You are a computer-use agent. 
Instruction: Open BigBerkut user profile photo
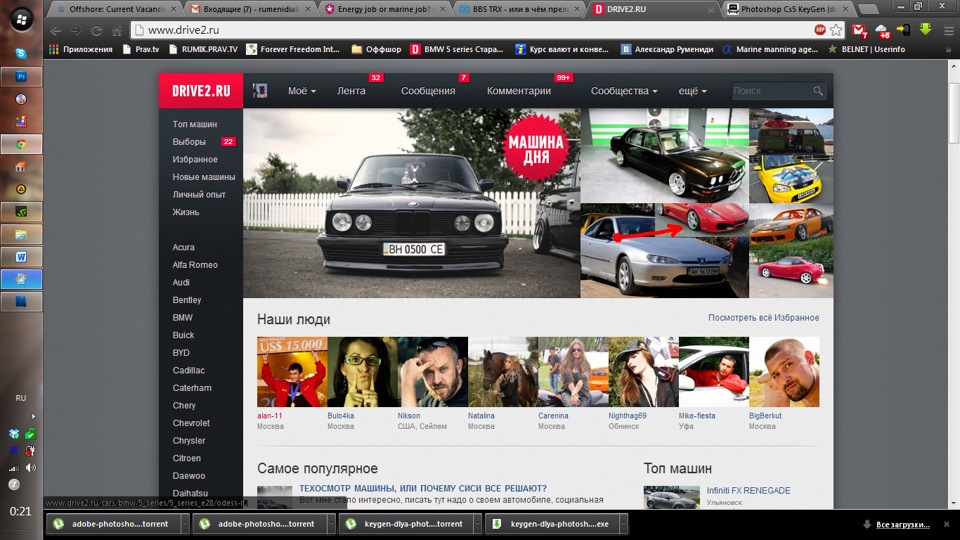point(784,372)
